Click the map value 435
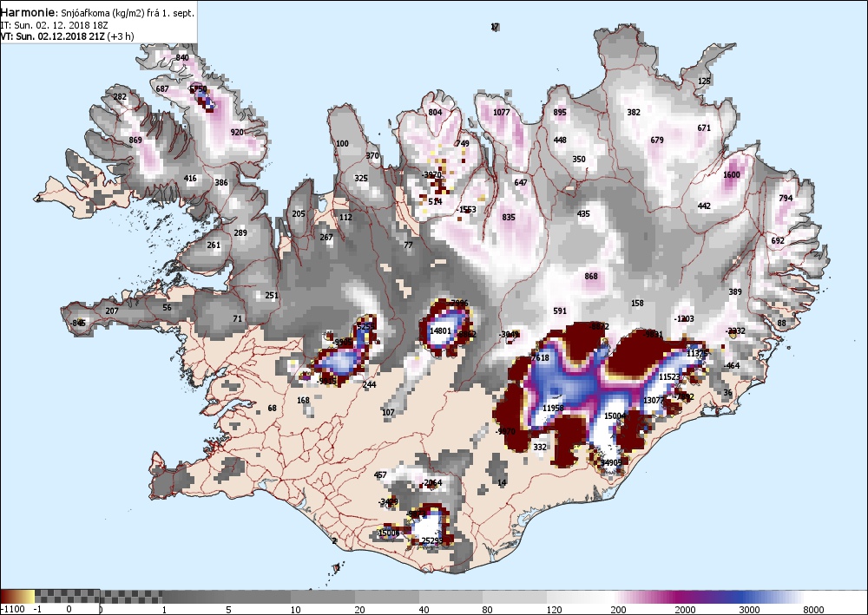The height and width of the screenshot is (615, 868). coord(583,214)
